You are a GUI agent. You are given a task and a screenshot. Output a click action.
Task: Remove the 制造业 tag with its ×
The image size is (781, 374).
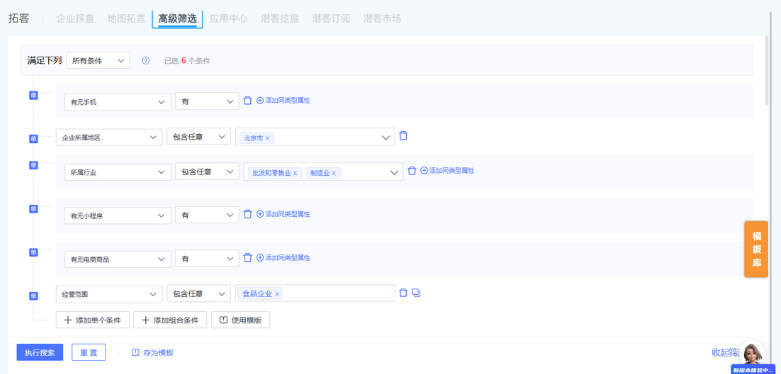point(334,173)
